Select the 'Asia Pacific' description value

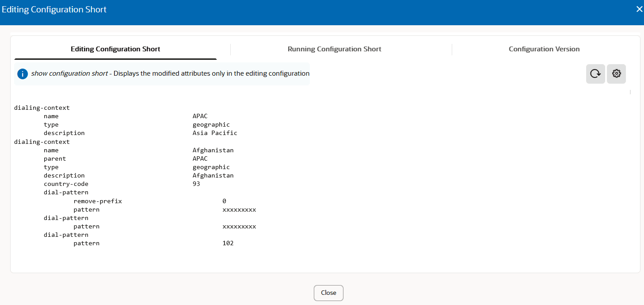[215, 133]
